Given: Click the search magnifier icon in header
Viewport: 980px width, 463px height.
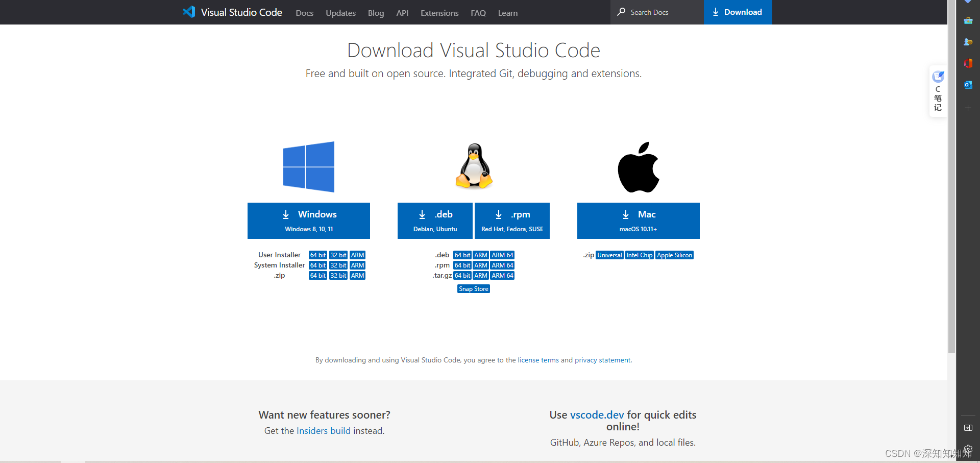Looking at the screenshot, I should pyautogui.click(x=621, y=12).
